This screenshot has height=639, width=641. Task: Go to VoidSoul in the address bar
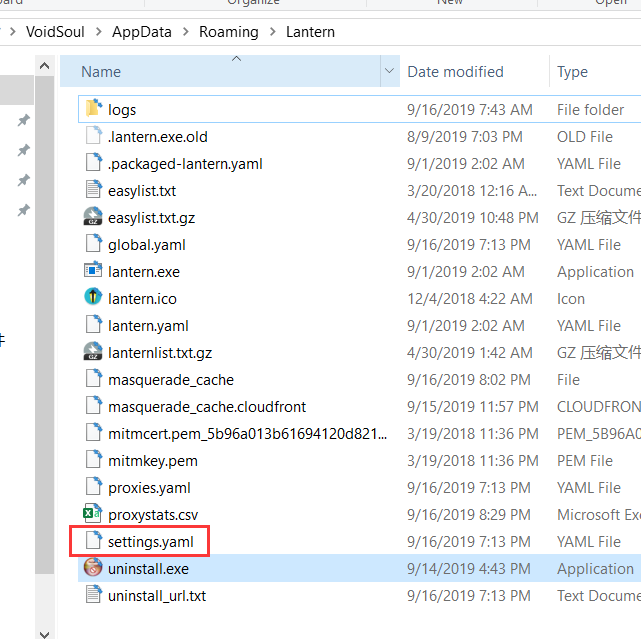coord(55,32)
